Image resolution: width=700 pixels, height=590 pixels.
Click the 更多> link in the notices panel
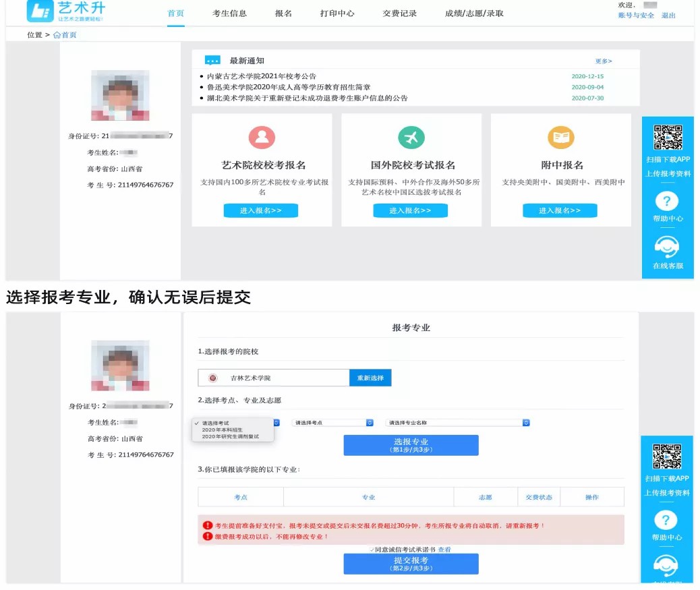(x=604, y=61)
